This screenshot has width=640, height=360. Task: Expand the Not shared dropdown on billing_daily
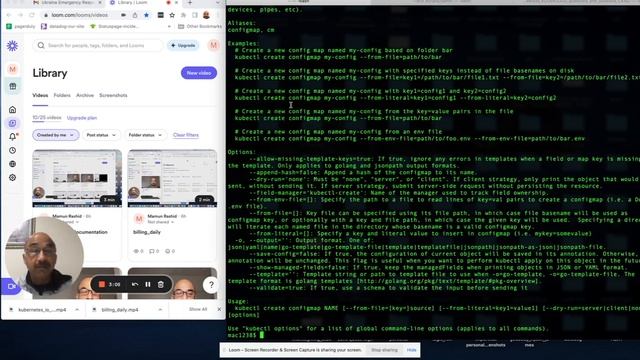click(x=160, y=222)
